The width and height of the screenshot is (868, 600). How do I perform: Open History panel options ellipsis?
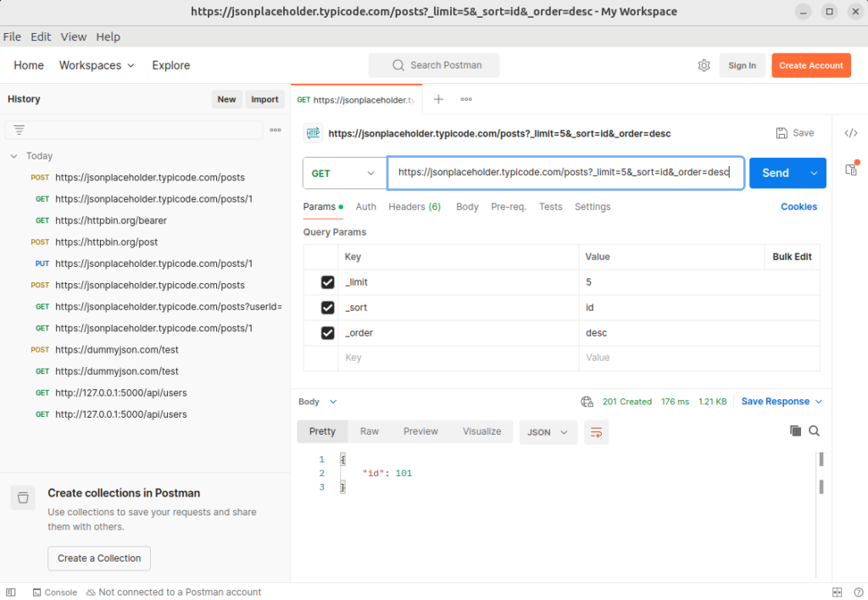(275, 130)
